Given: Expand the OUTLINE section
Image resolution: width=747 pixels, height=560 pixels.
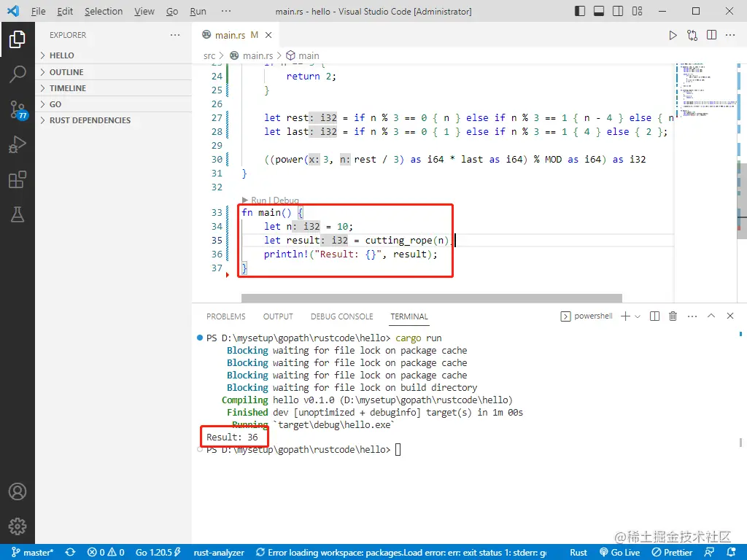Looking at the screenshot, I should pyautogui.click(x=114, y=72).
